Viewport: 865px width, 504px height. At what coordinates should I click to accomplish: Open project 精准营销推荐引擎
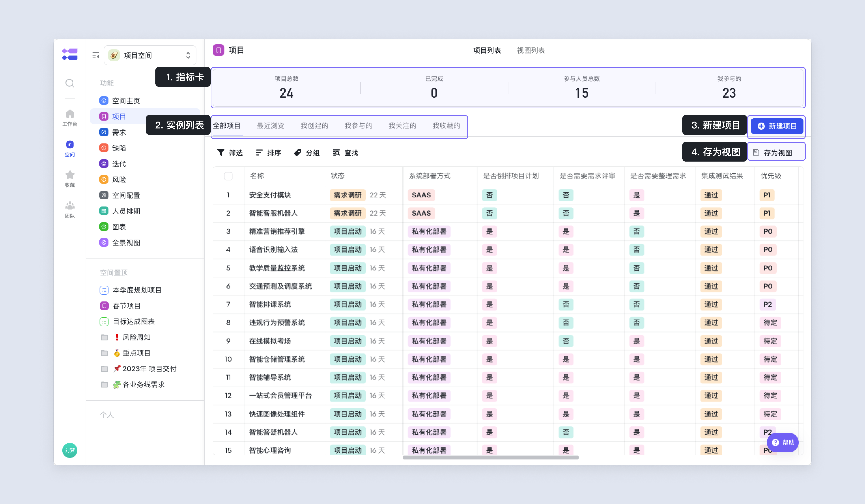tap(277, 232)
